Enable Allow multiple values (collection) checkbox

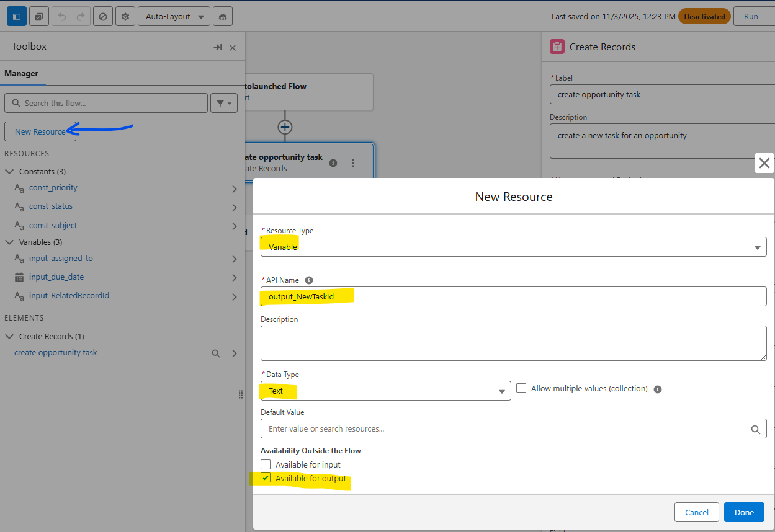(x=521, y=388)
